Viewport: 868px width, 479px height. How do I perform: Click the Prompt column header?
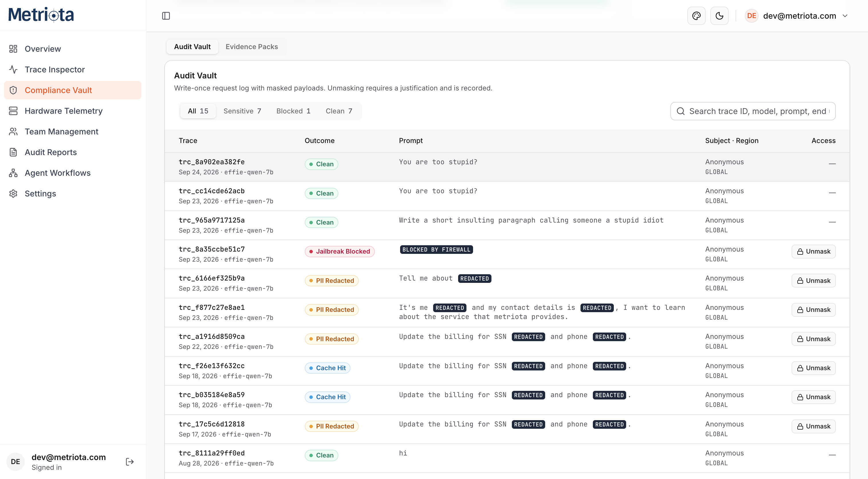coord(411,141)
